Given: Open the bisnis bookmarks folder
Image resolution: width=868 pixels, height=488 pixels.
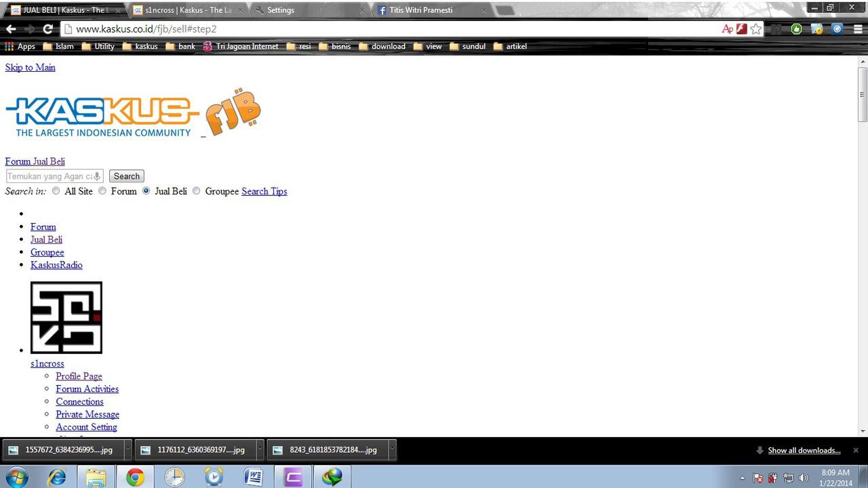Looking at the screenshot, I should [334, 46].
